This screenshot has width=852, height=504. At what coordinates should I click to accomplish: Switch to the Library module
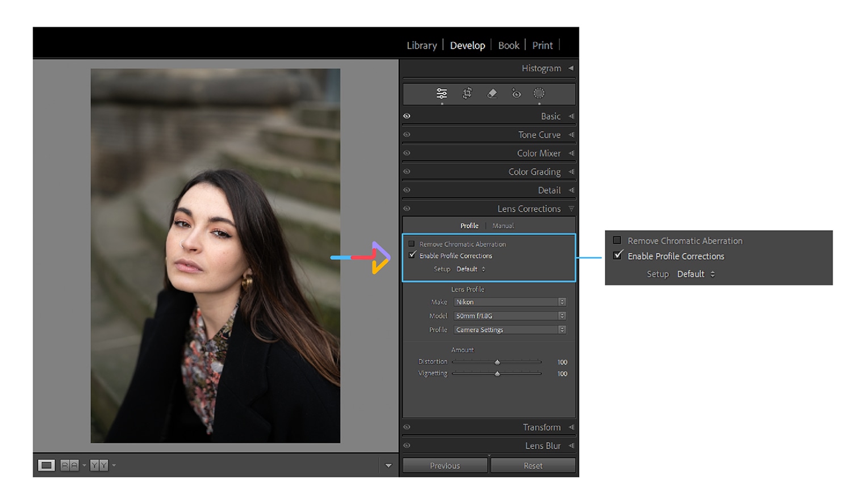coord(421,45)
